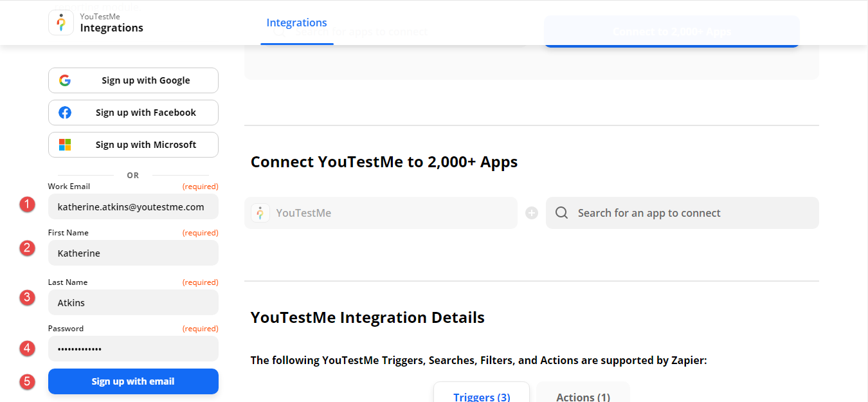Click the YouTestMe icon in app field
The width and height of the screenshot is (868, 402).
(260, 213)
